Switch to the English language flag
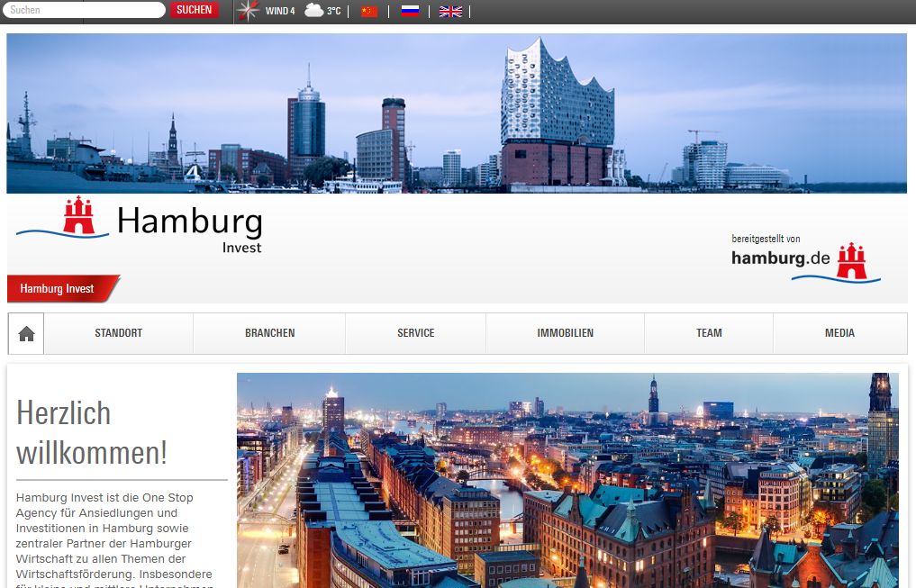This screenshot has width=916, height=588. tap(450, 11)
